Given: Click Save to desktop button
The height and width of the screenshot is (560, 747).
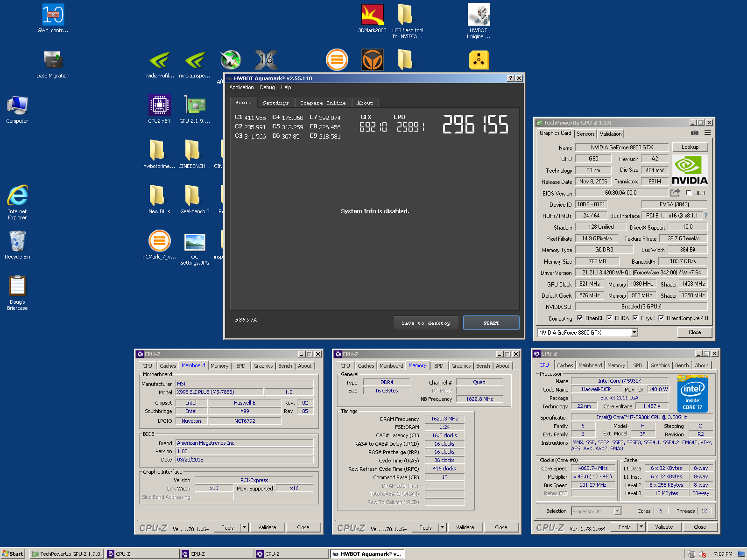Looking at the screenshot, I should coord(426,323).
